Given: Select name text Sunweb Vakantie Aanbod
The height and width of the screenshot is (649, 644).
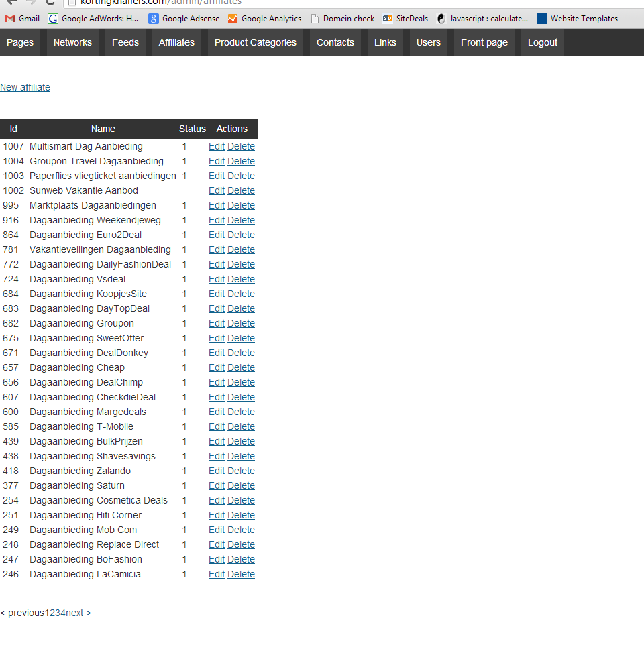Looking at the screenshot, I should click(84, 191).
